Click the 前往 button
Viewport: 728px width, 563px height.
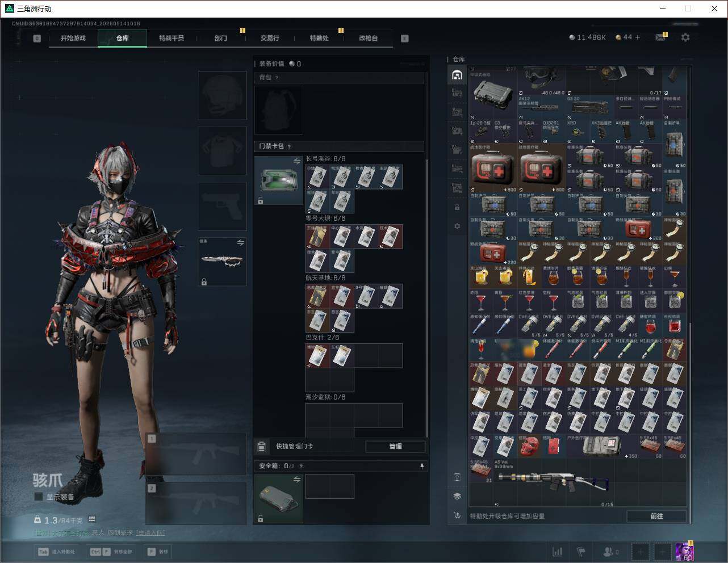point(656,516)
